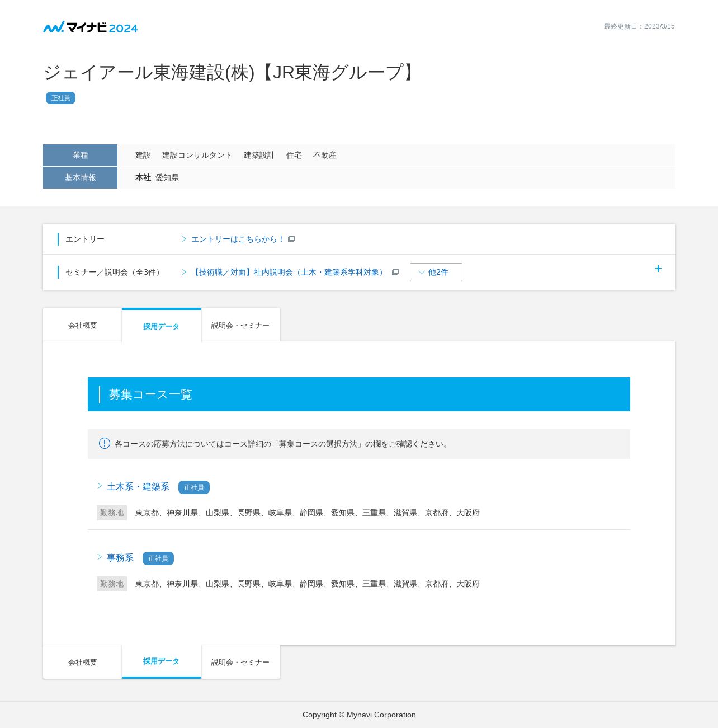The width and height of the screenshot is (718, 728).
Task: Click the 建築設計 industry text
Action: tap(259, 155)
